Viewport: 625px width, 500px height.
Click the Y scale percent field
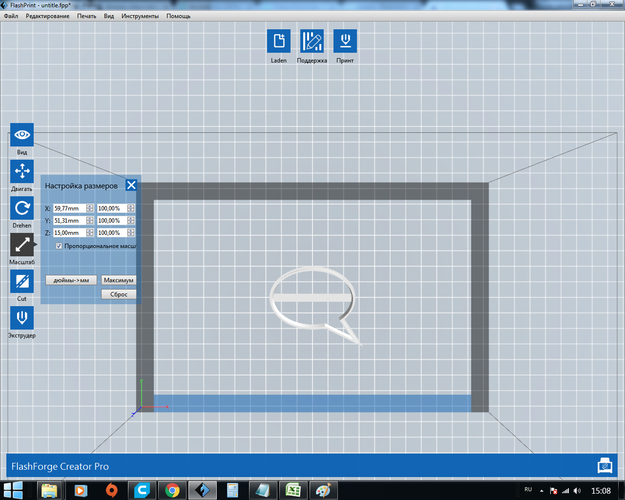point(112,220)
